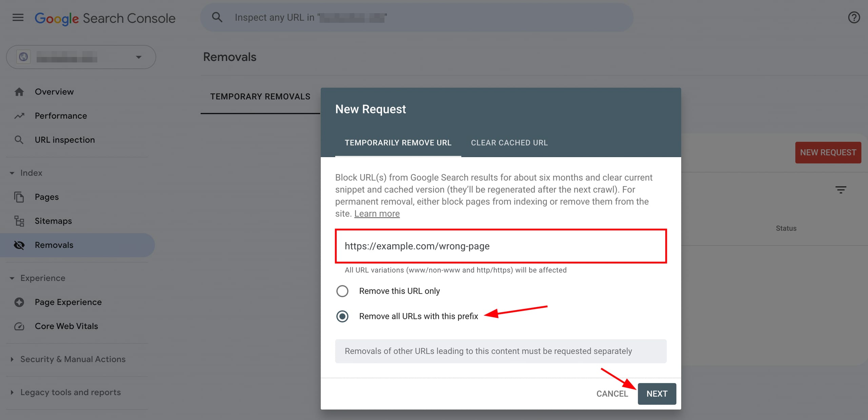Open the Temporary Removals tab
Screen dimensions: 868x420
coord(260,96)
